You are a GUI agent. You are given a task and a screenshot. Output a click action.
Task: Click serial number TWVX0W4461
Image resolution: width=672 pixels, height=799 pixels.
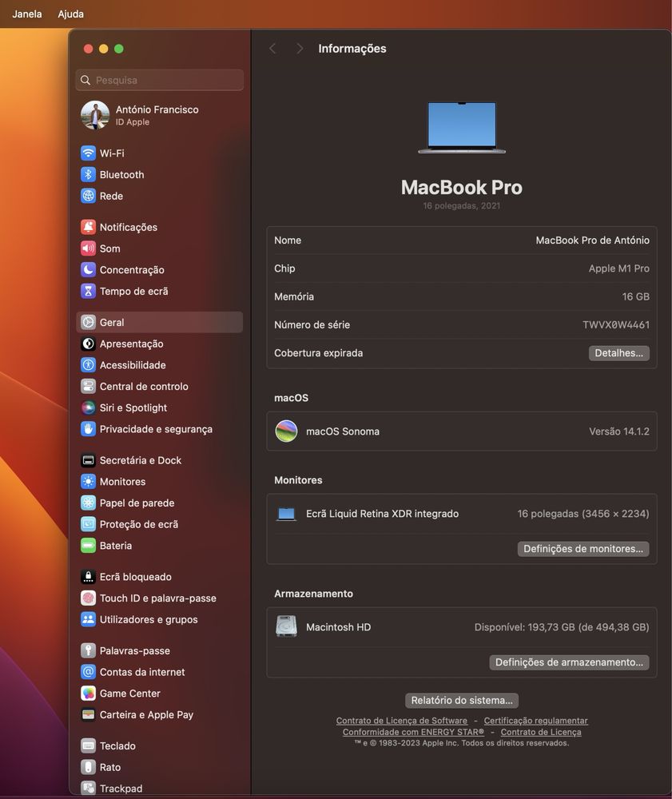(x=616, y=324)
